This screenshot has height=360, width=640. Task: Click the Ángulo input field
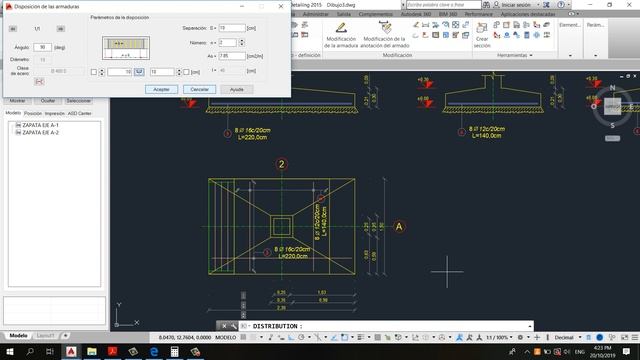click(42, 47)
